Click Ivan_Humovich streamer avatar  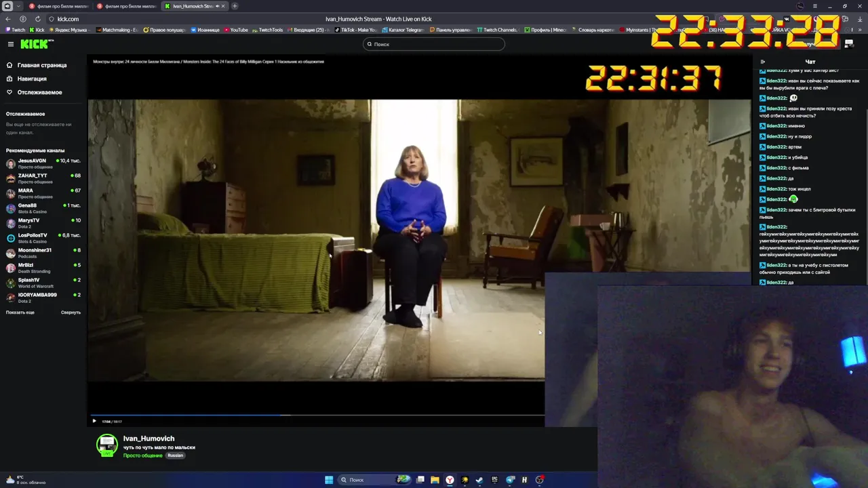[107, 445]
